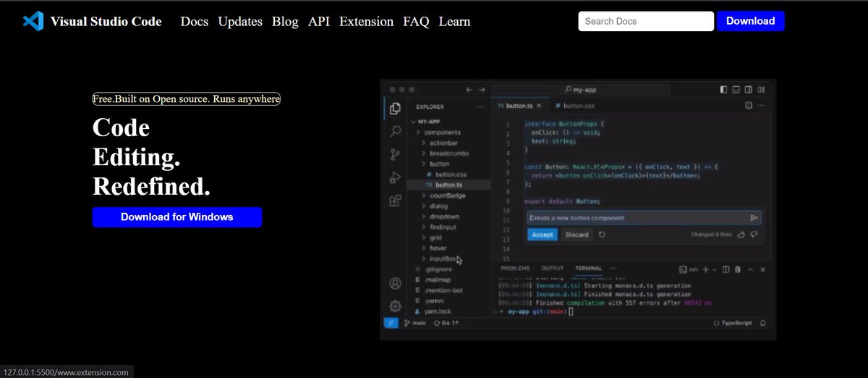Open the API nav link
This screenshot has width=868, height=378.
[x=318, y=22]
